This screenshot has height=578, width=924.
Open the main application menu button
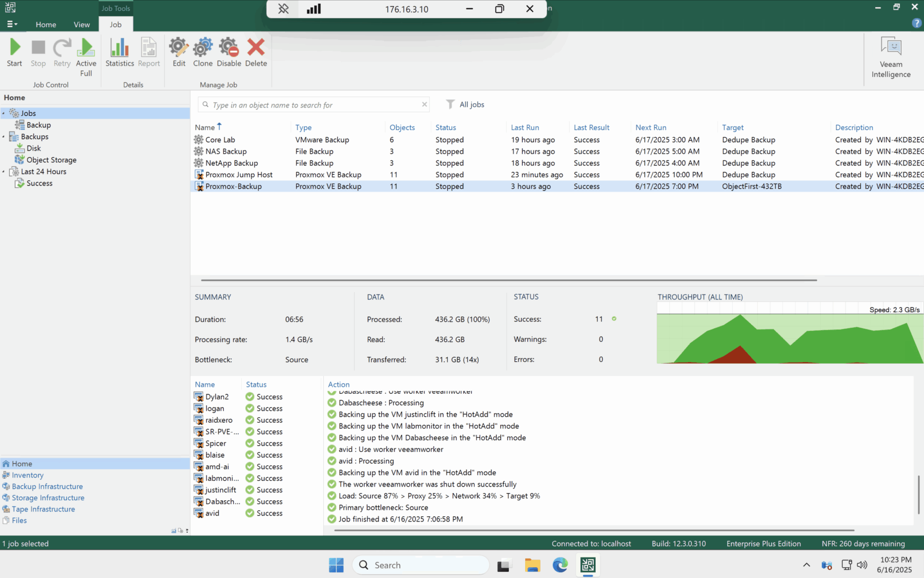pos(12,24)
